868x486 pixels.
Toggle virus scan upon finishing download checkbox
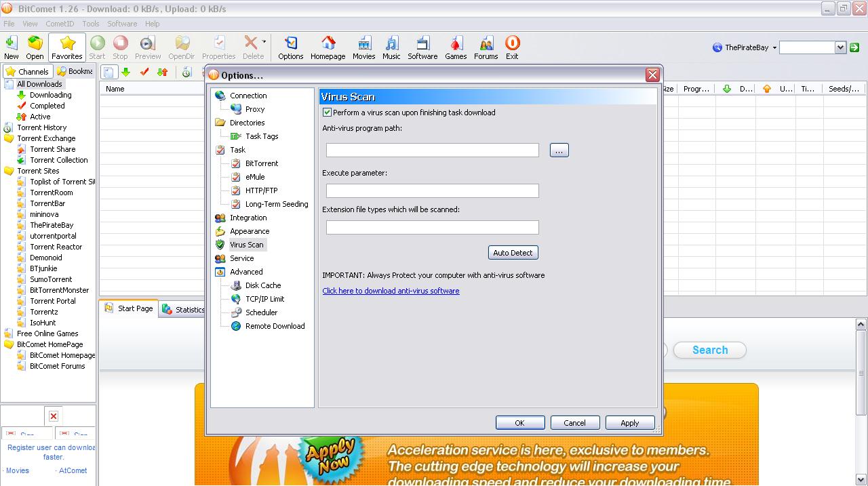[328, 113]
